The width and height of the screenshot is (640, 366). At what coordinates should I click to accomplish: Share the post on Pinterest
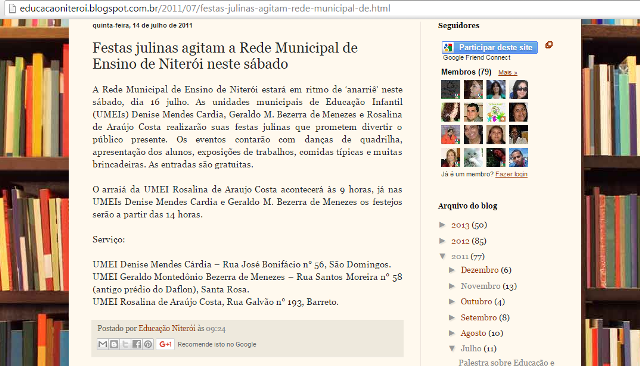coord(148,344)
